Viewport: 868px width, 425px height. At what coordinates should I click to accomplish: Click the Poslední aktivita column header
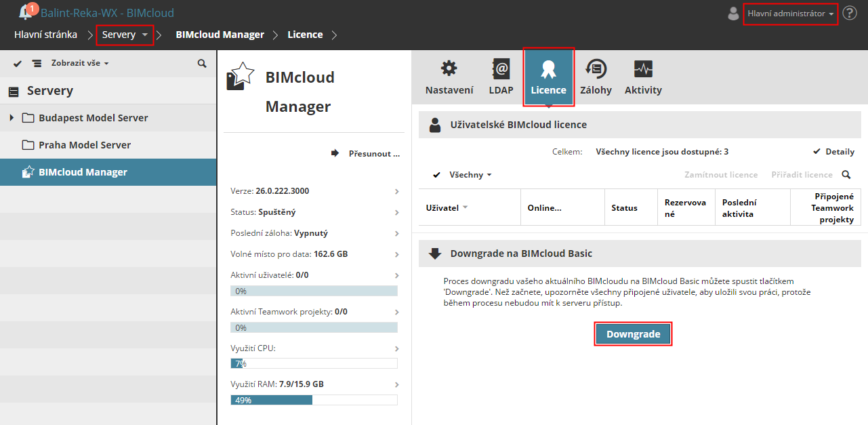(x=753, y=207)
